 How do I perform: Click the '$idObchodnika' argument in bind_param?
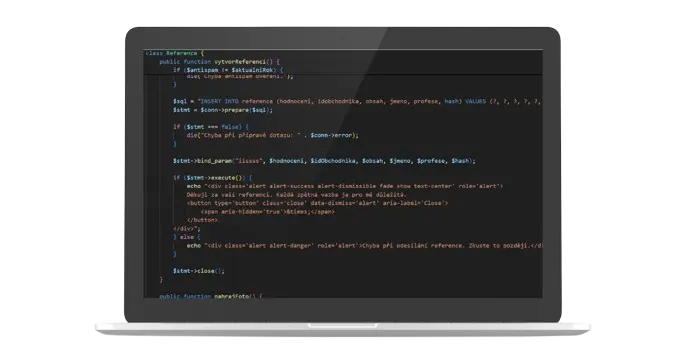click(x=333, y=161)
